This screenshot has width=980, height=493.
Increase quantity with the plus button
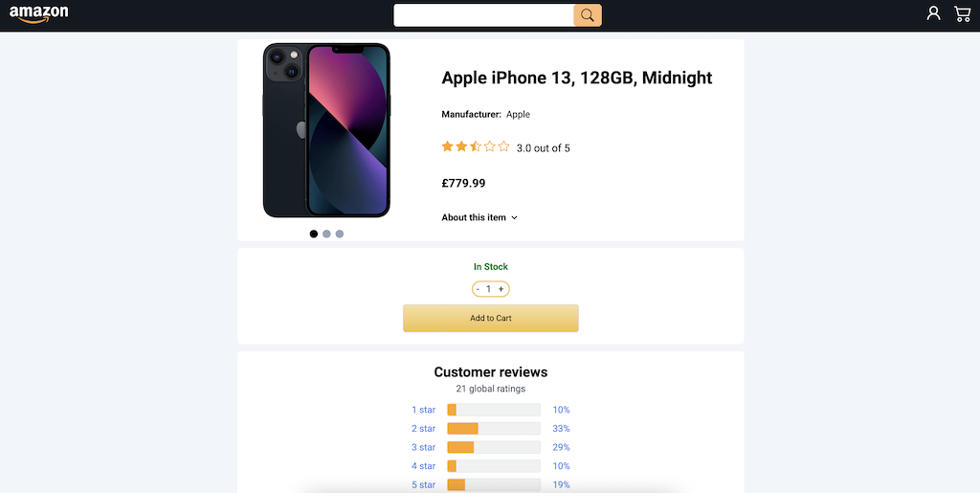click(501, 289)
